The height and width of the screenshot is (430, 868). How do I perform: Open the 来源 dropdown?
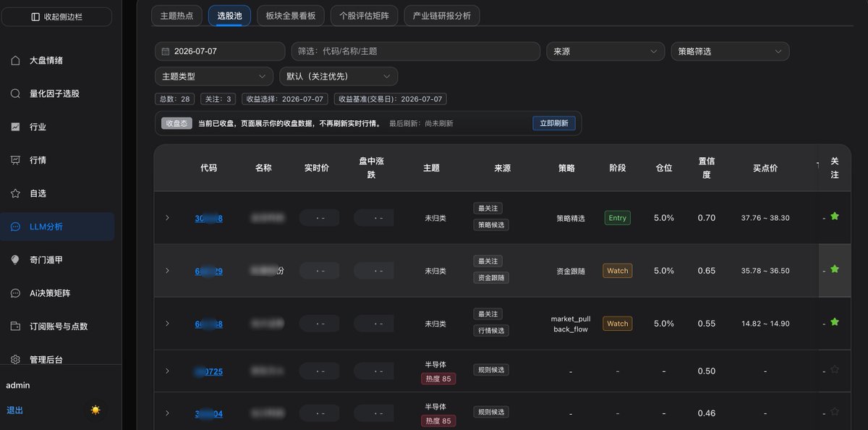click(605, 51)
